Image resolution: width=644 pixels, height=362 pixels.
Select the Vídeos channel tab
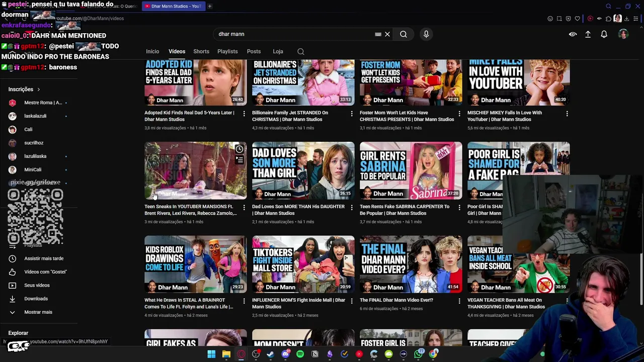tap(177, 51)
